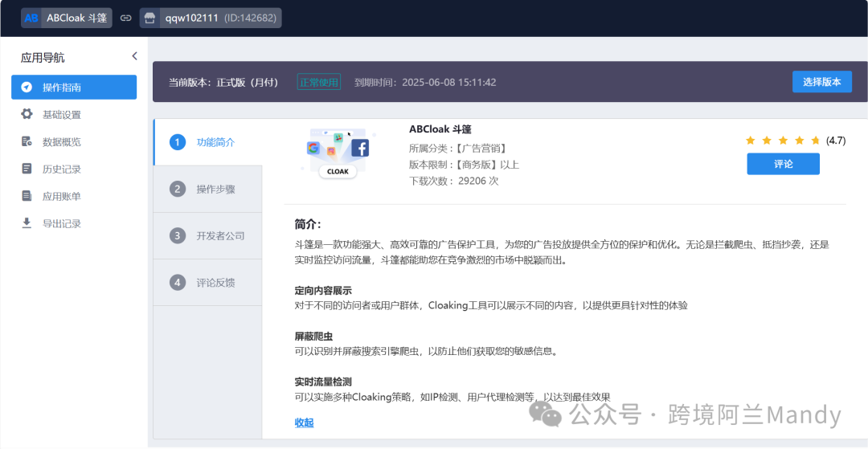
Task: Click the data report icon beside 数据概览
Action: coord(27,141)
